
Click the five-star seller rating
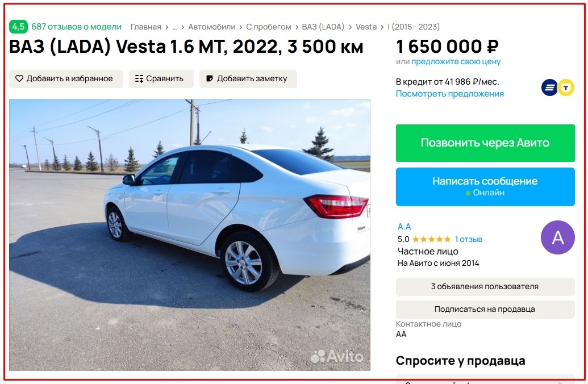[x=431, y=239]
